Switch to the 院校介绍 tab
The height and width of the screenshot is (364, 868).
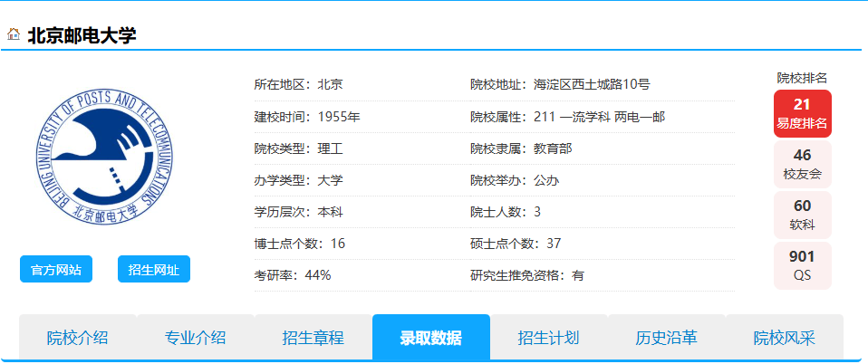point(78,339)
